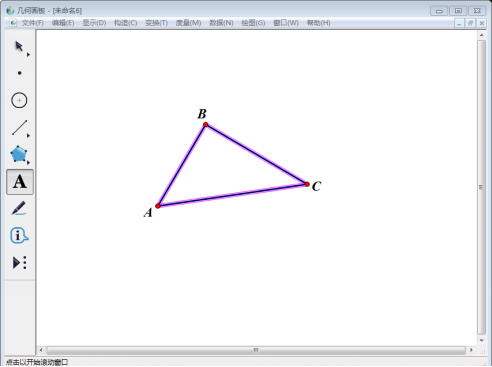This screenshot has height=367, width=492.
Task: Click the vertical scrollbar up arrow
Action: [481, 35]
